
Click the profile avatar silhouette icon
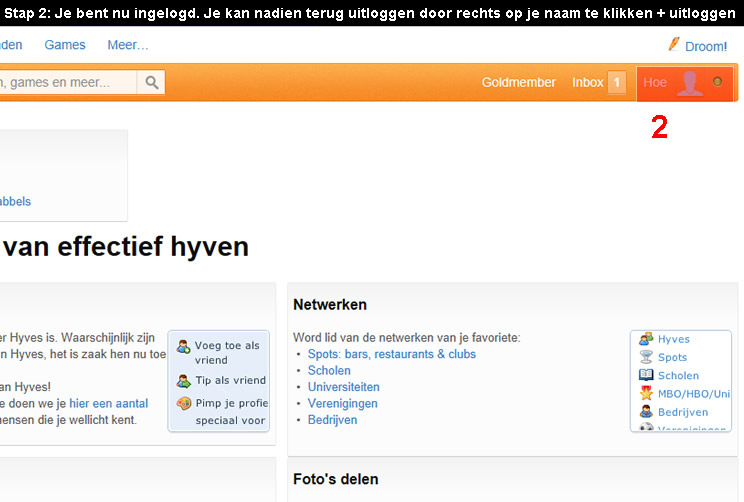(689, 84)
